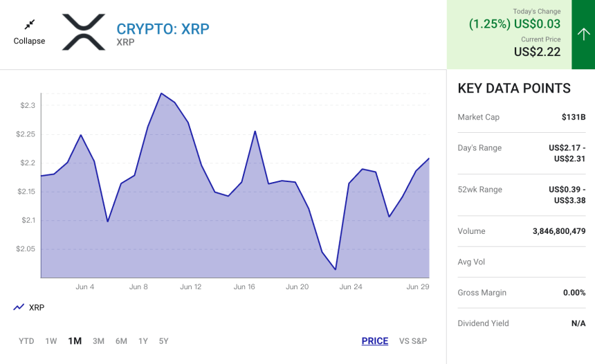Click the XRP legend label
Screen dimensions: 595x364
pyautogui.click(x=37, y=307)
